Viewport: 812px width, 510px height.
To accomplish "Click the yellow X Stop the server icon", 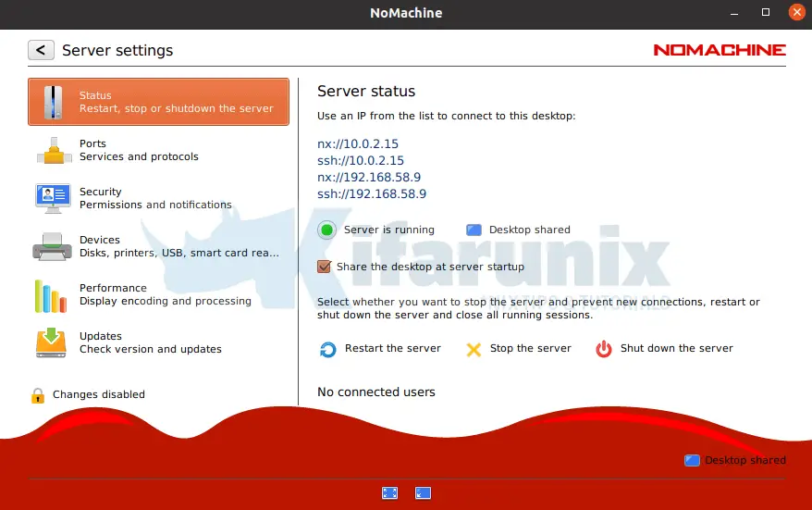I will 474,350.
